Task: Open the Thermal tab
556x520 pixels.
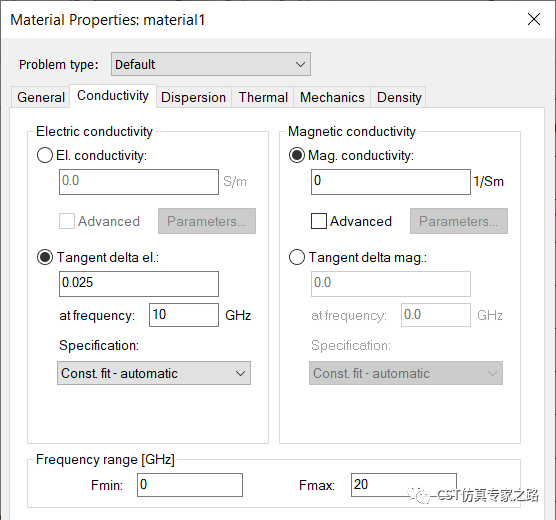Action: click(x=263, y=97)
